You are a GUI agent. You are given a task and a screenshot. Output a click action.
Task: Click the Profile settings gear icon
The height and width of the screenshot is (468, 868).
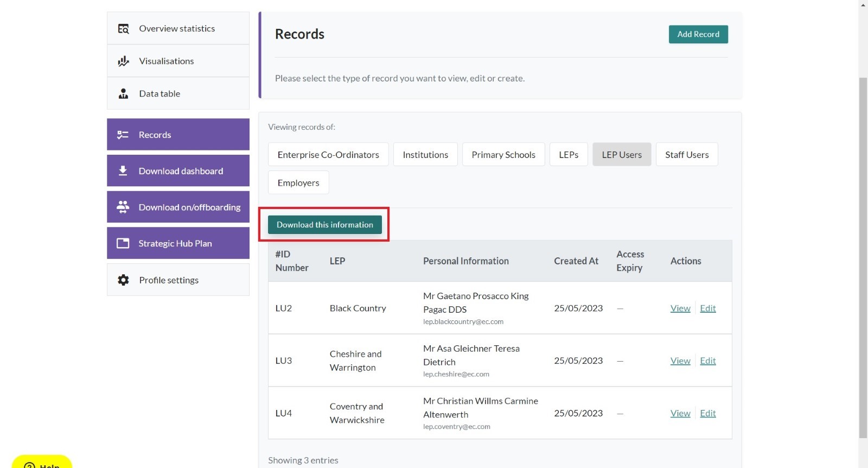pyautogui.click(x=124, y=280)
